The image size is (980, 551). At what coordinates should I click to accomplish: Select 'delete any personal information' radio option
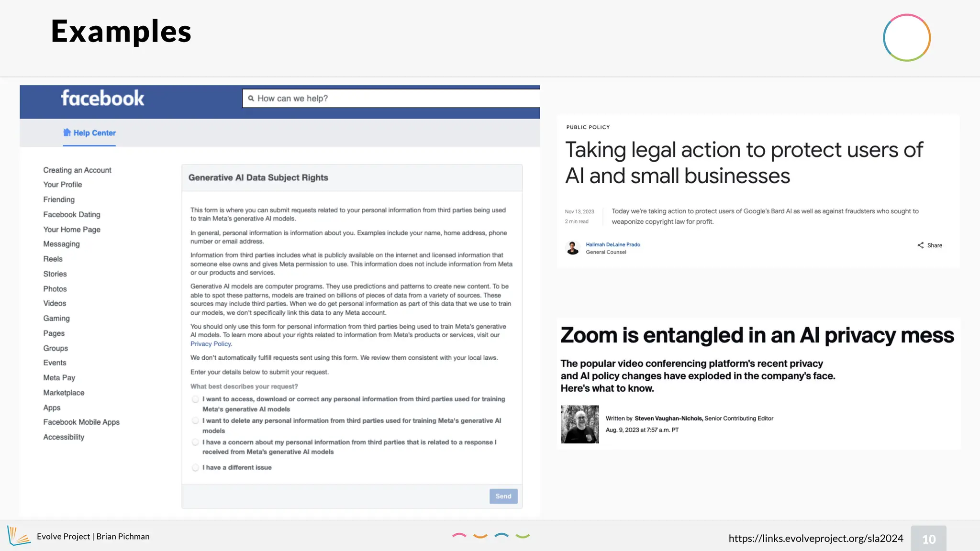point(195,421)
